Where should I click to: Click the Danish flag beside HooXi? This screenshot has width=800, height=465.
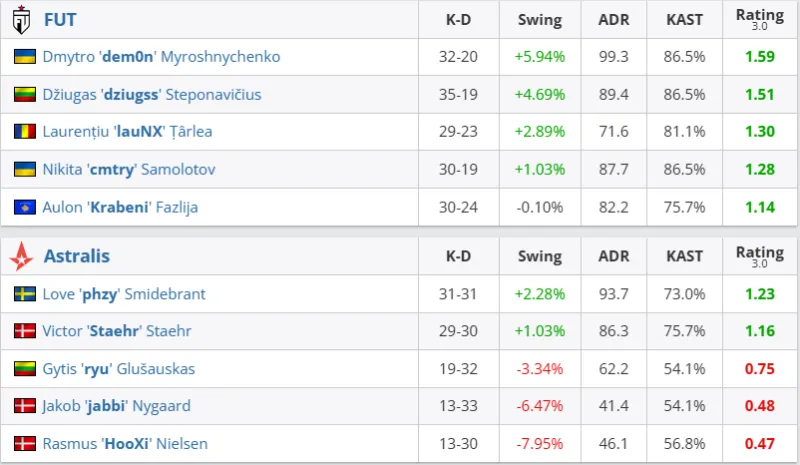25,443
